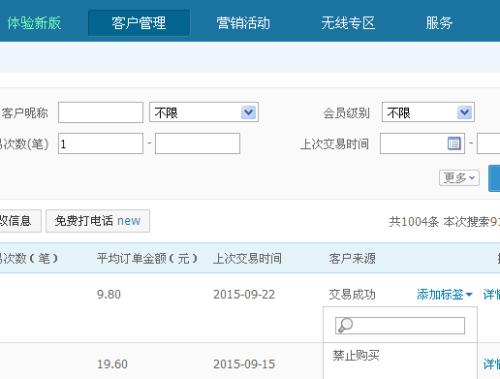
Task: Focus the maximum 交易次数 field
Action: click(197, 144)
